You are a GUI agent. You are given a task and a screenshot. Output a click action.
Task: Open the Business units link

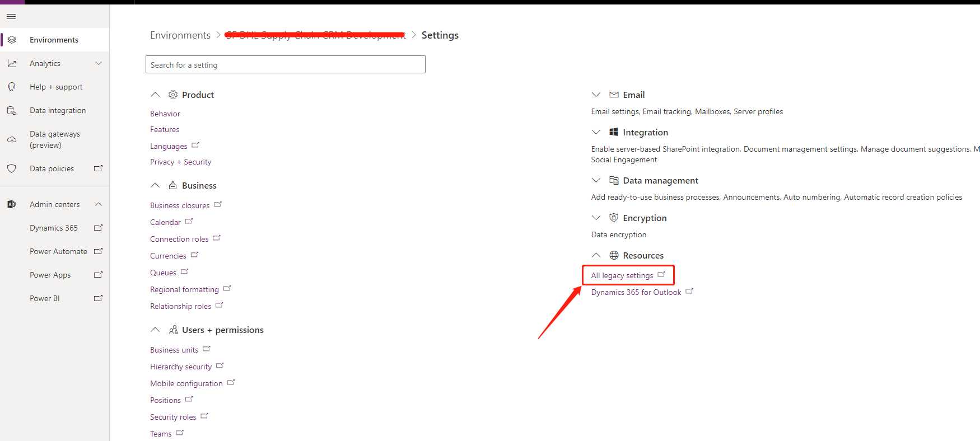tap(174, 350)
